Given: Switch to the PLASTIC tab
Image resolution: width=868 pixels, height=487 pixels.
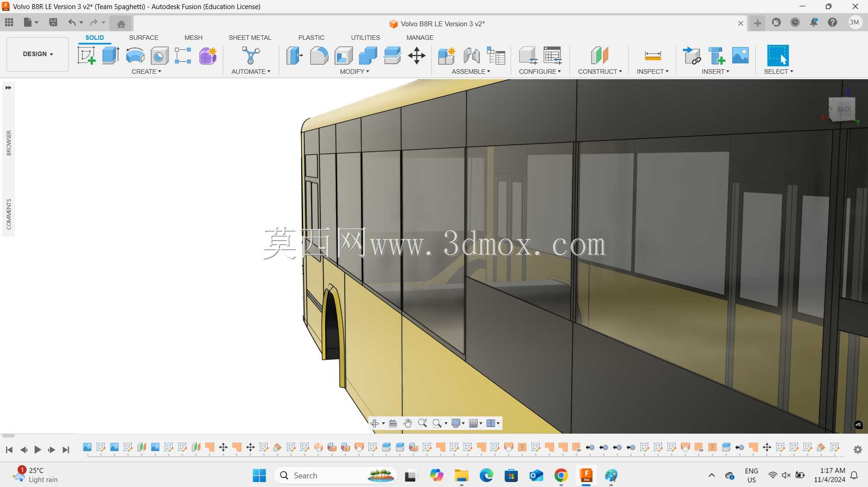Looking at the screenshot, I should click(x=311, y=38).
